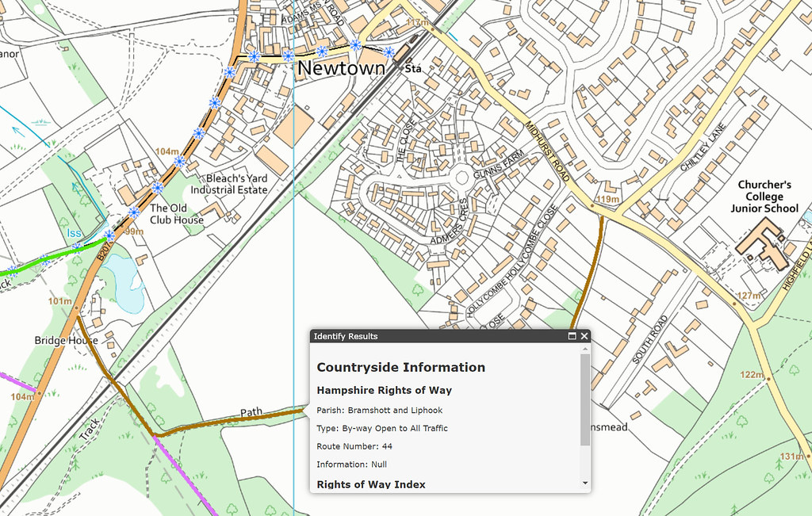Click the GUNNS FARM street label
This screenshot has height=516, width=812.
(x=498, y=165)
